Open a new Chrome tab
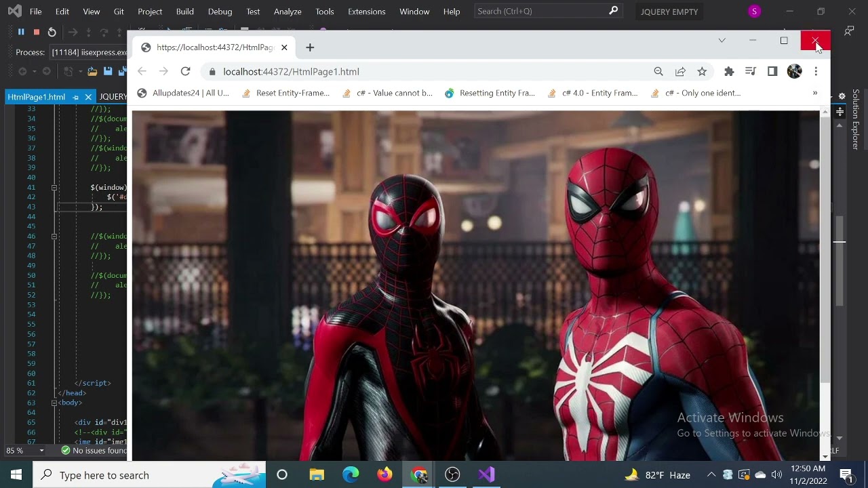 (310, 47)
